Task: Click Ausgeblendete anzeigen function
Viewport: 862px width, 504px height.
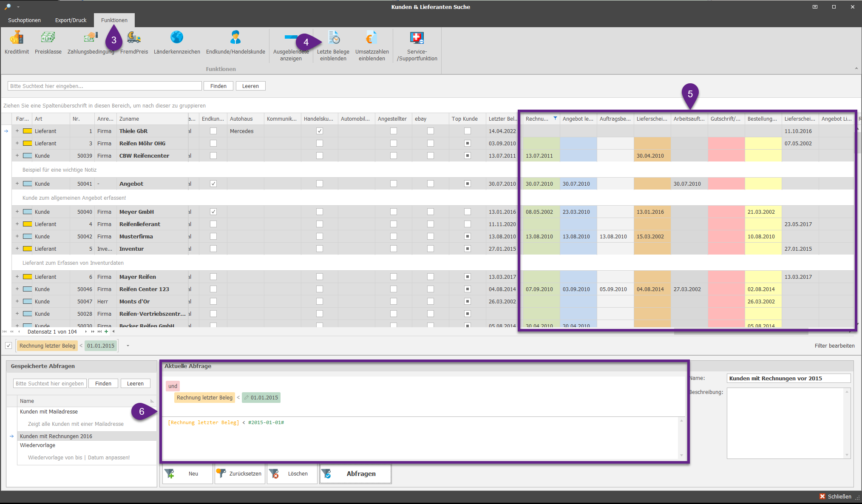Action: pos(291,46)
